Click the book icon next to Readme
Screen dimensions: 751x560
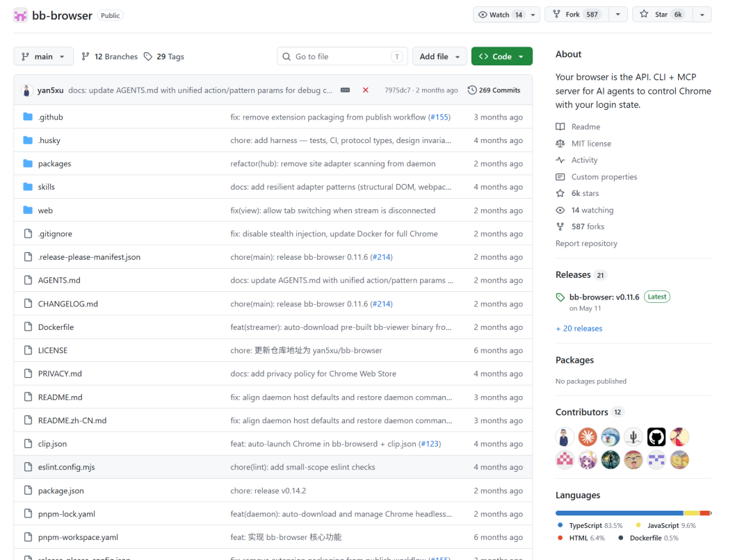pyautogui.click(x=560, y=126)
